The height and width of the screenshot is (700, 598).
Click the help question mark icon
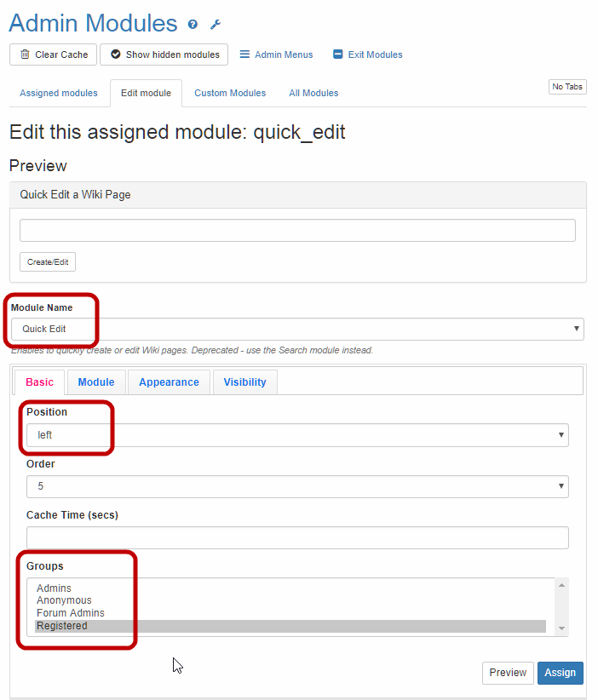coord(193,25)
